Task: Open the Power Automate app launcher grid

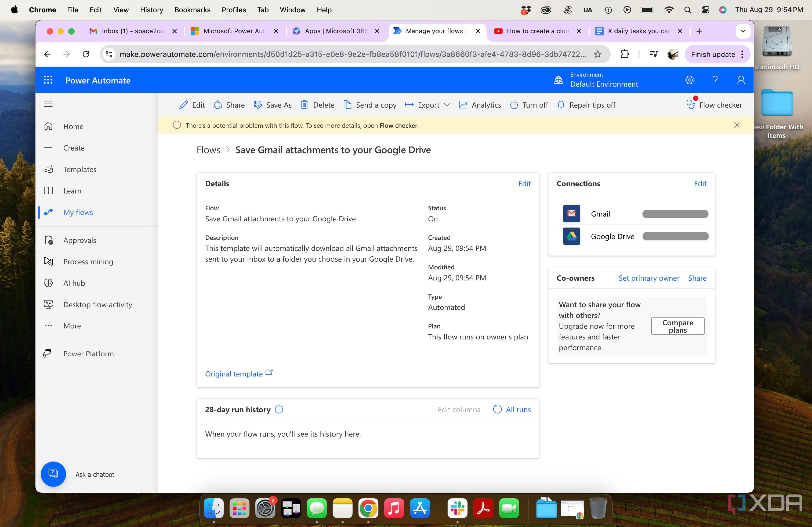Action: (48, 80)
